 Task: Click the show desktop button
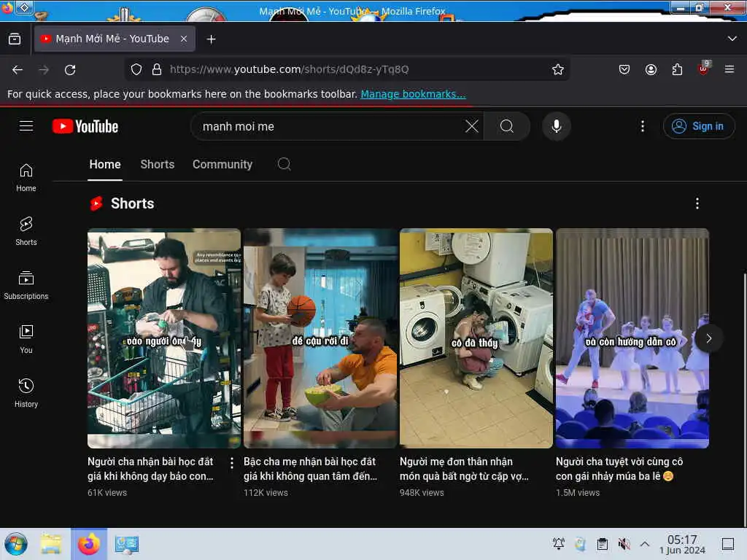click(x=728, y=544)
